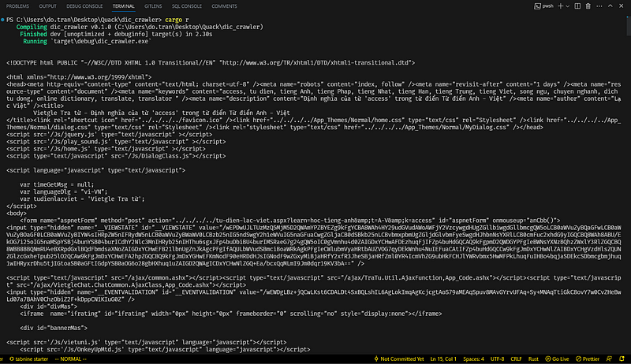
Task: Click the terminal vertical scrollbar
Action: (x=628, y=25)
